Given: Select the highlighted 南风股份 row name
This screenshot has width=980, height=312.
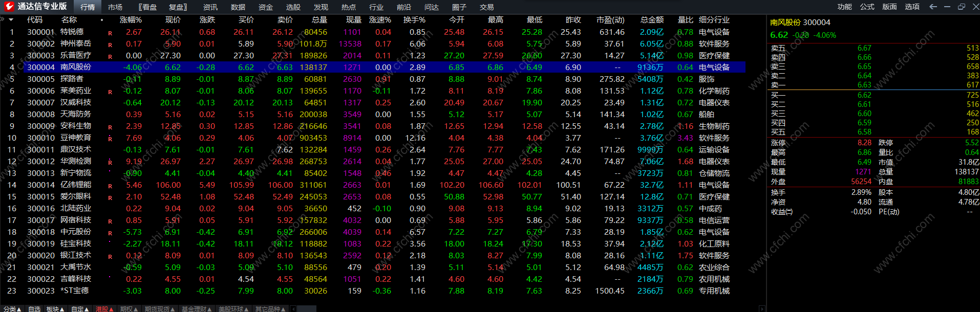Looking at the screenshot, I should click(76, 67).
